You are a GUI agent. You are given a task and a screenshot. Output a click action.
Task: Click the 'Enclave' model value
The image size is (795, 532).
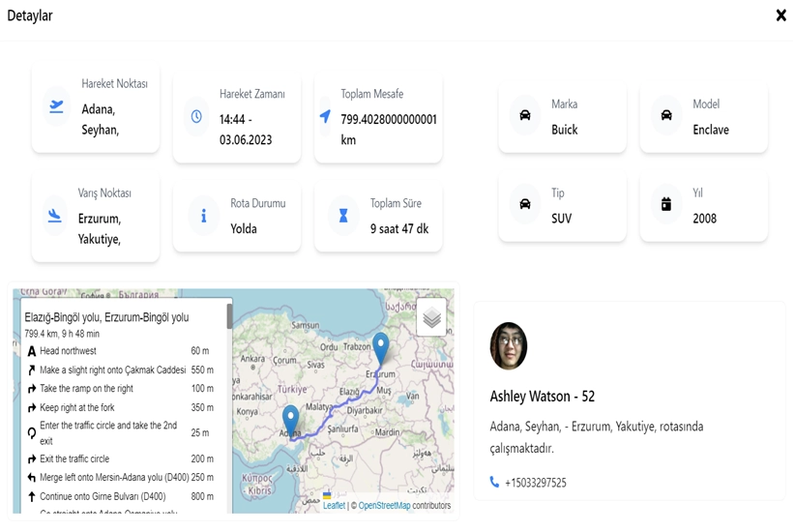point(711,130)
